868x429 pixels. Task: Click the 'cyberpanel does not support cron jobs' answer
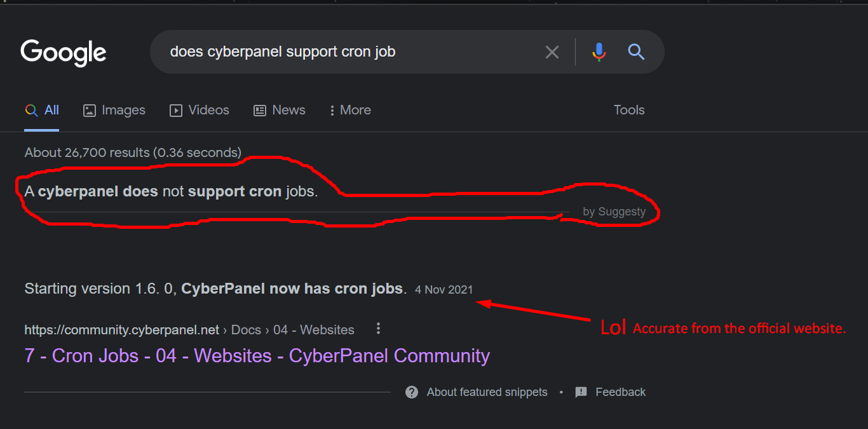[171, 191]
